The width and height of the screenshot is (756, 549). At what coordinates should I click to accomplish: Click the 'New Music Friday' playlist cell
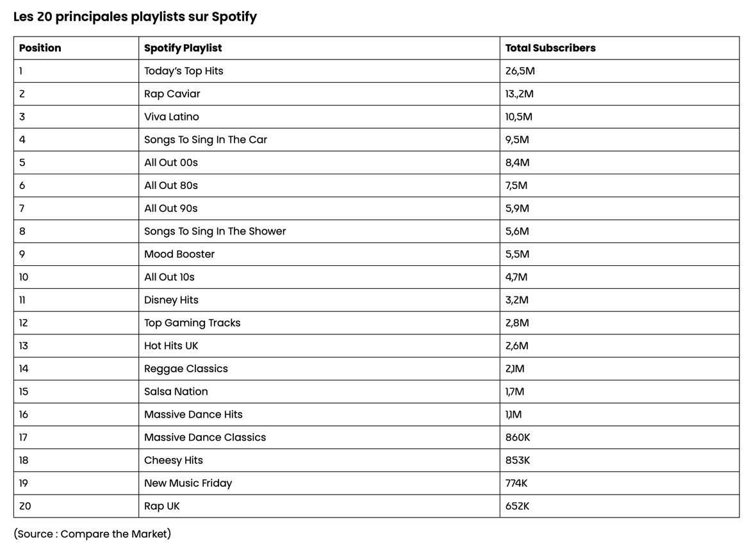(x=188, y=484)
